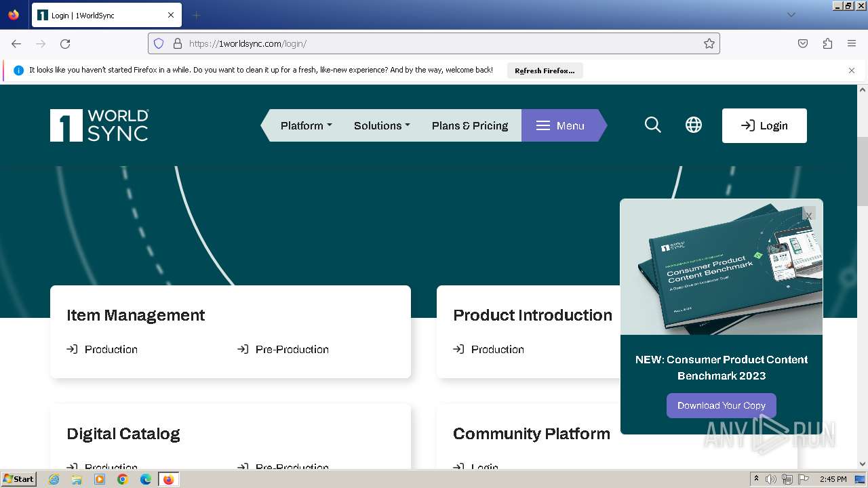This screenshot has height=488, width=868.
Task: Click Download Your Copy button
Action: click(x=721, y=405)
